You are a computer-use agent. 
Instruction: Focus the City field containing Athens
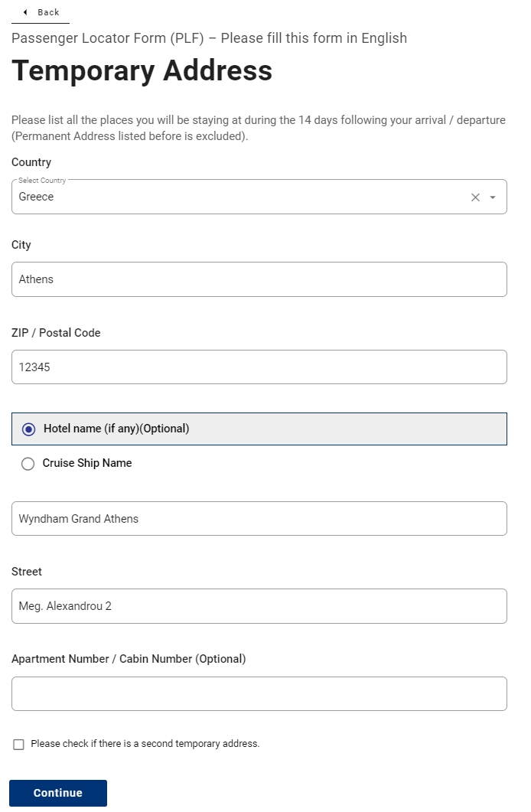(x=259, y=279)
